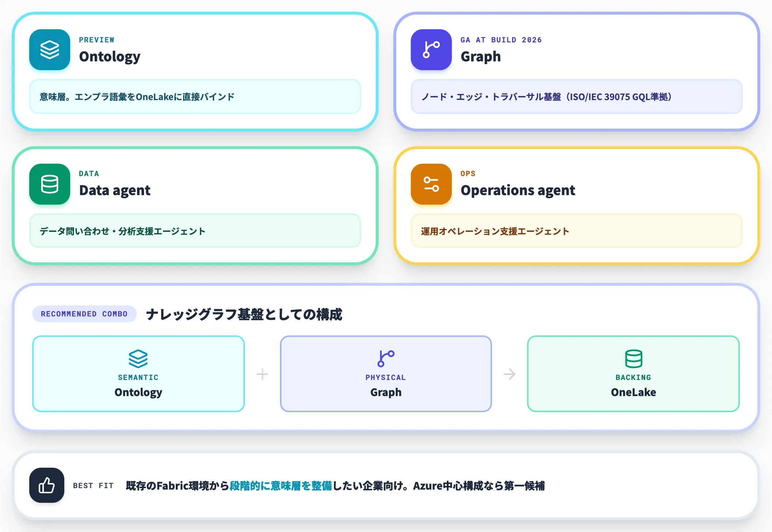Click the orange Operations agent sliders icon
This screenshot has height=532, width=772.
tap(431, 184)
